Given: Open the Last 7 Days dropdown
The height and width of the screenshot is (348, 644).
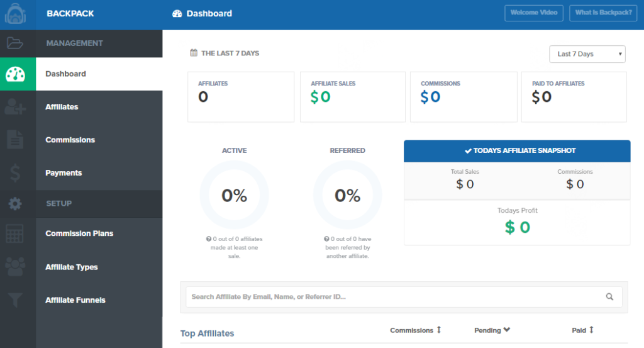Looking at the screenshot, I should pos(587,54).
